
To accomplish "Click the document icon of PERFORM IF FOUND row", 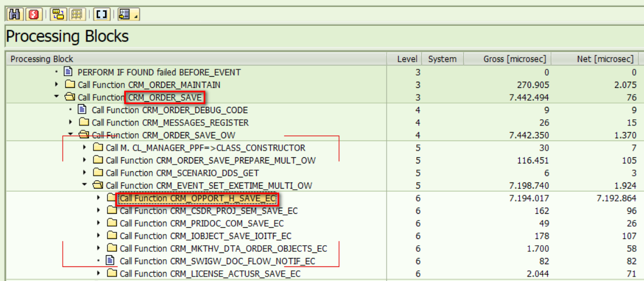I will [x=68, y=72].
